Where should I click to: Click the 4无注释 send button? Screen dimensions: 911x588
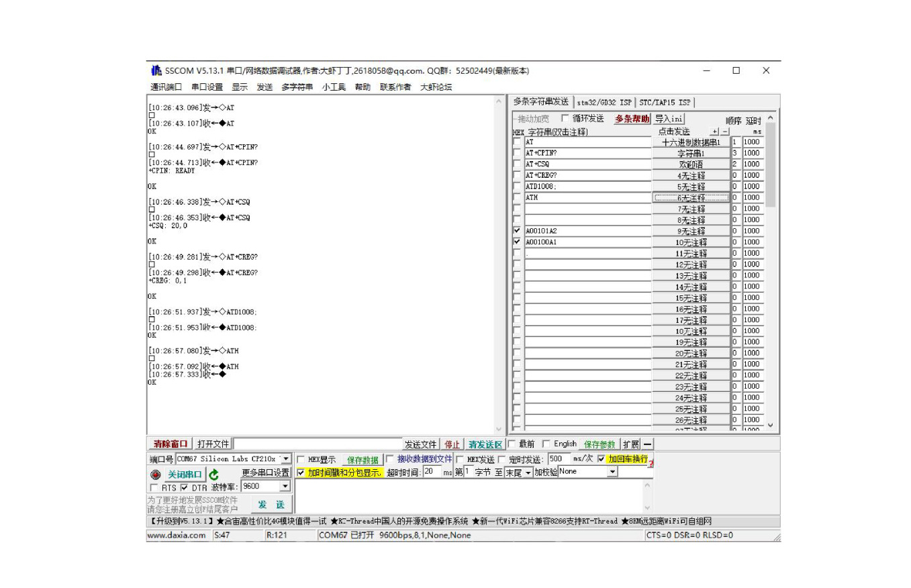691,175
